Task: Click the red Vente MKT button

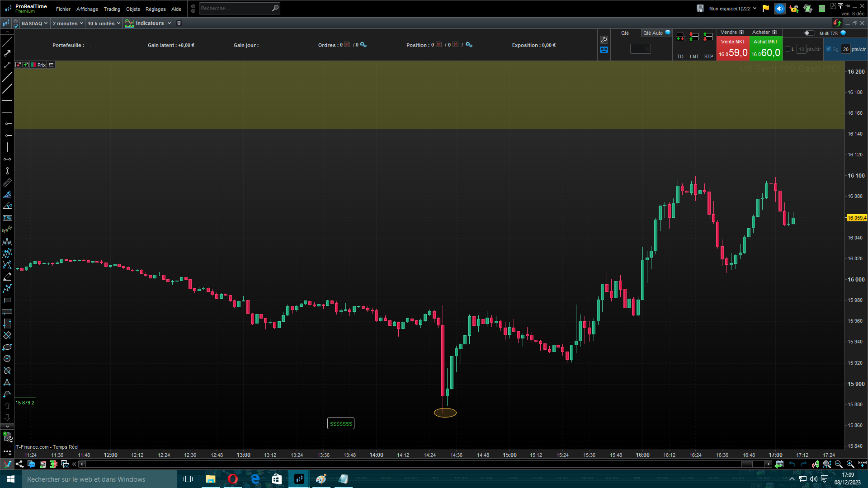Action: click(733, 48)
